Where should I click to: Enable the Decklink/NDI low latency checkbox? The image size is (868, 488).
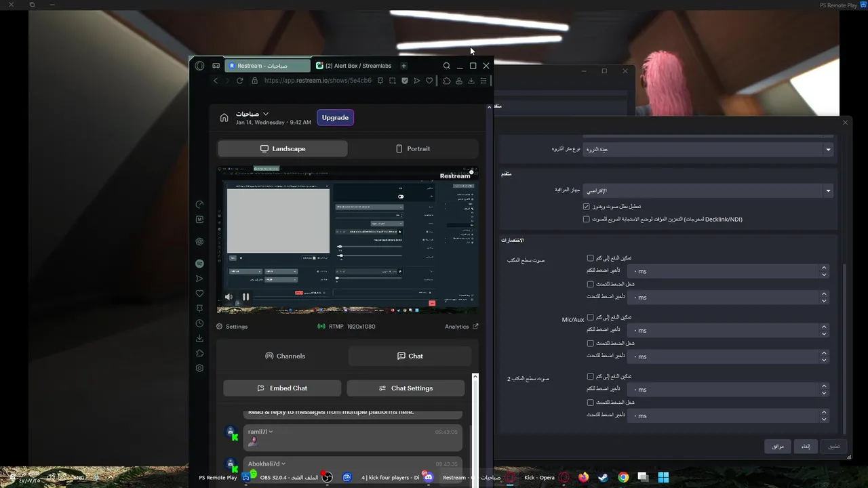pyautogui.click(x=587, y=219)
